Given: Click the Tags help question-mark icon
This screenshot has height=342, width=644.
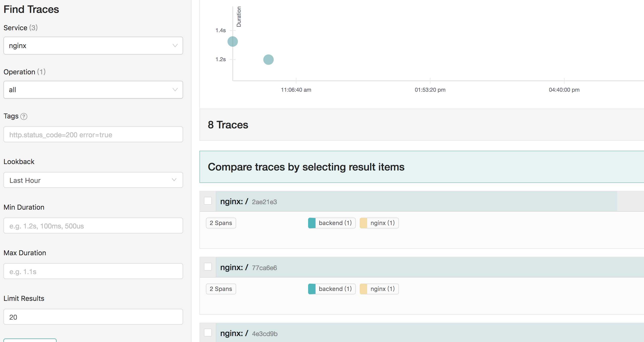Looking at the screenshot, I should (24, 116).
